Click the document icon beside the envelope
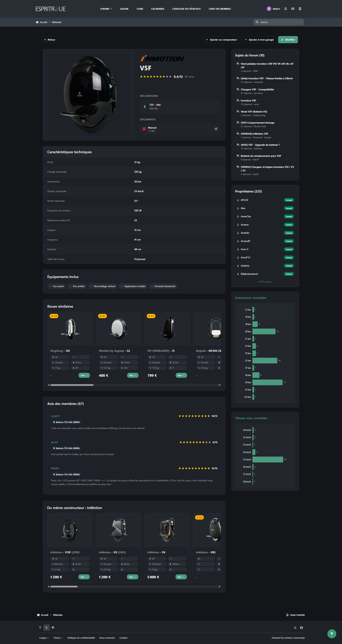The image size is (342, 644). coord(300,9)
